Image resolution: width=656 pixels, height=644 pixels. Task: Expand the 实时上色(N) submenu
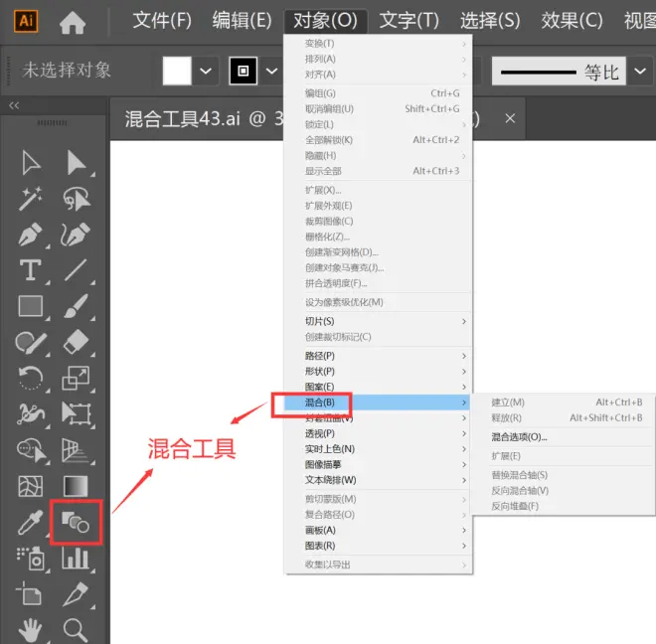click(x=378, y=449)
